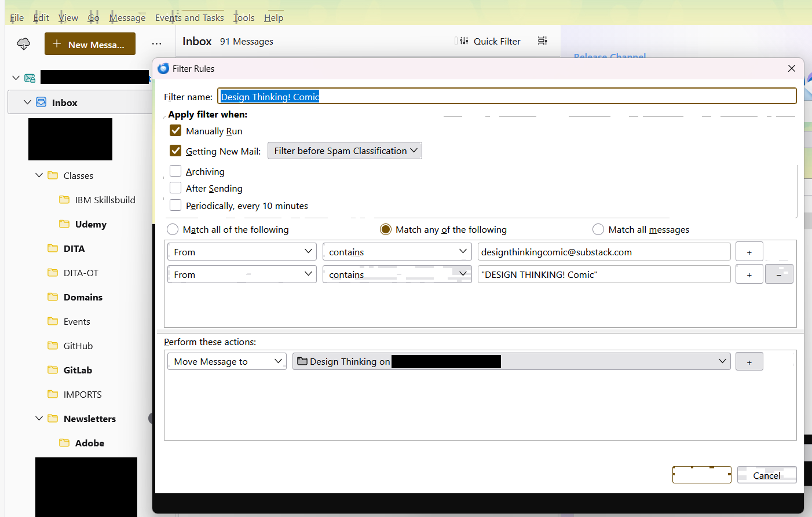
Task: Open the three-dot more options menu
Action: pos(156,44)
